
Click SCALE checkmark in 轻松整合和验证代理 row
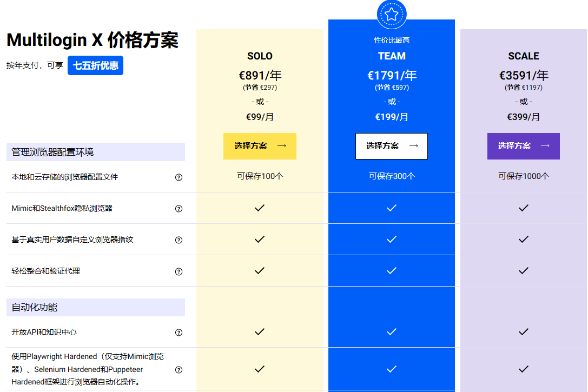pyautogui.click(x=524, y=270)
